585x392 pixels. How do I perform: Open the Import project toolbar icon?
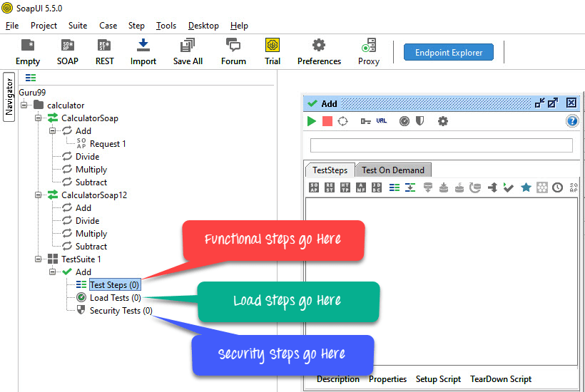(x=143, y=51)
